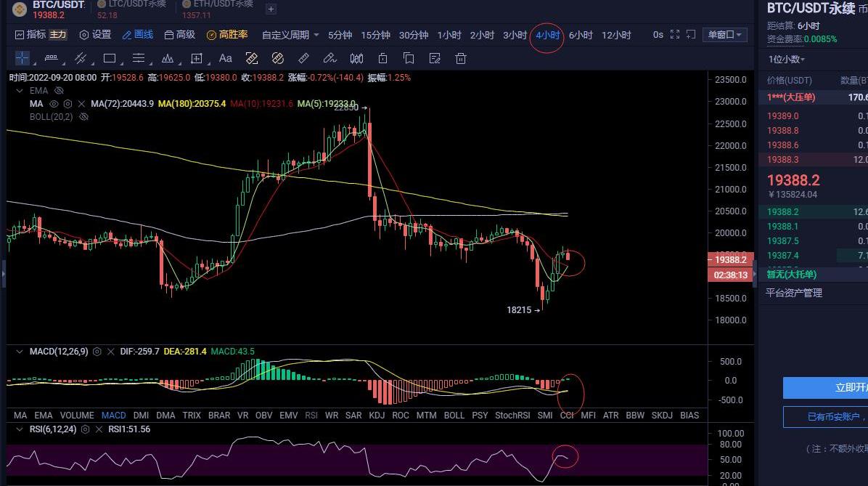Click the 高胜率 high win-rate button
868x486 pixels.
[227, 35]
